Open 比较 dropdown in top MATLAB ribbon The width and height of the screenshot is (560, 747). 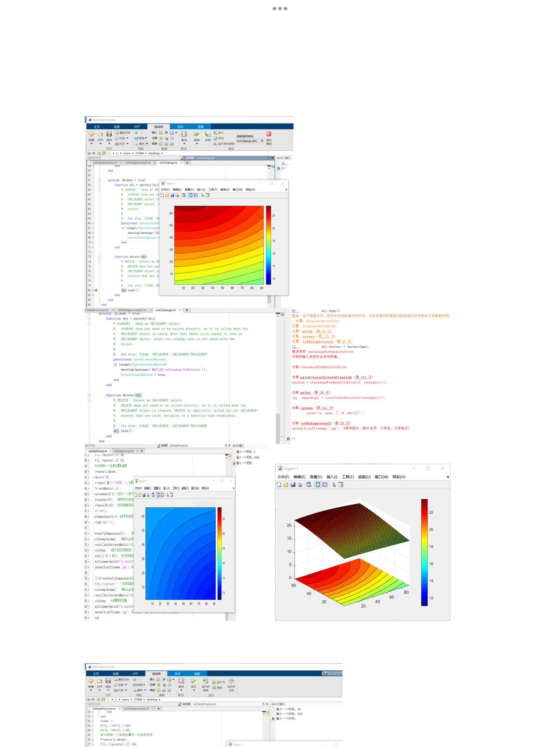tap(127, 138)
